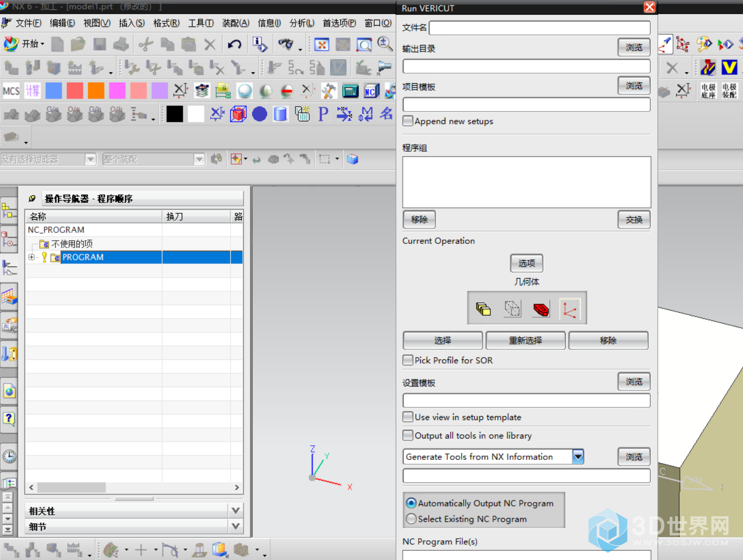The height and width of the screenshot is (560, 743).
Task: Click the blue P icon
Action: 323,114
